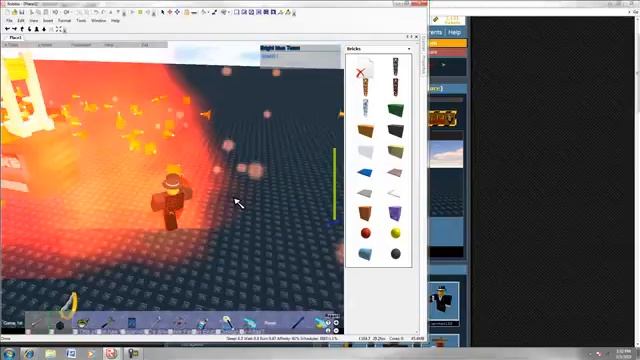The height and width of the screenshot is (360, 640).
Task: Select the yellow ball in the Bricks palette
Action: coord(396,233)
